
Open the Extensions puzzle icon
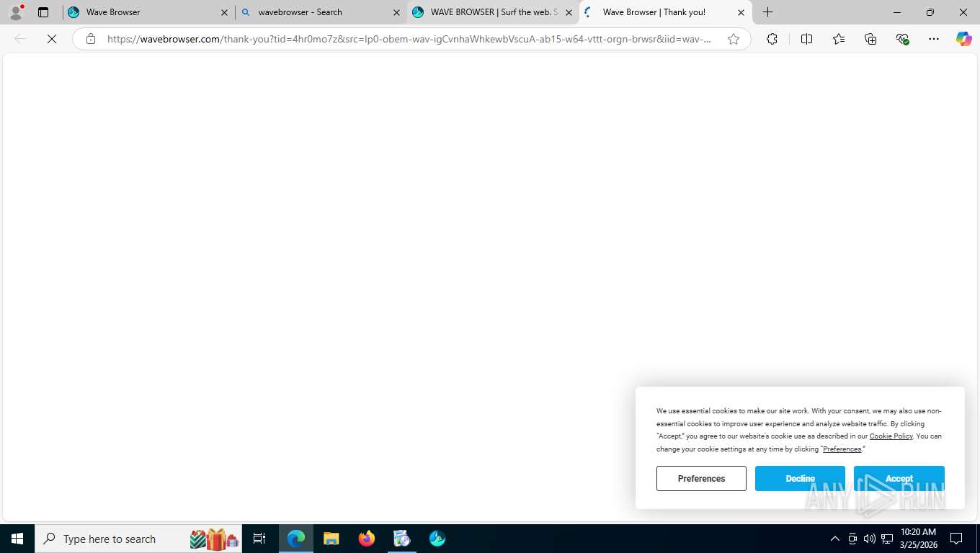pos(772,39)
